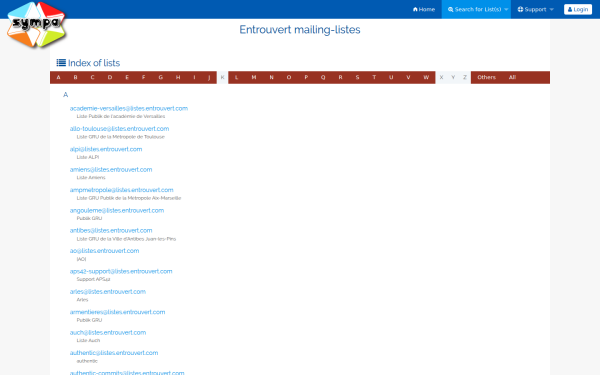Select letter T in the index
The image size is (600, 375).
tap(374, 77)
